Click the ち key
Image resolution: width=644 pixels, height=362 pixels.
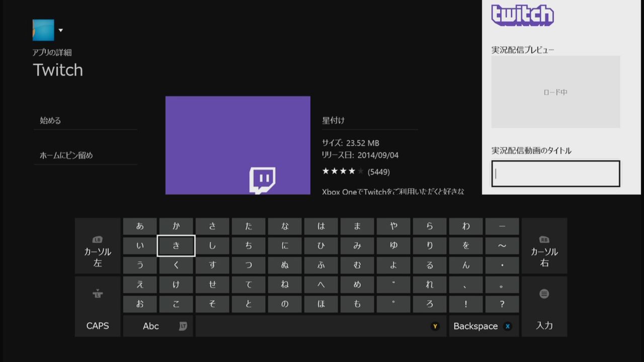249,246
